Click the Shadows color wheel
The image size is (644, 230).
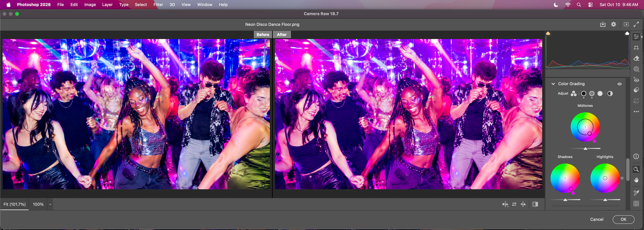coord(565,178)
